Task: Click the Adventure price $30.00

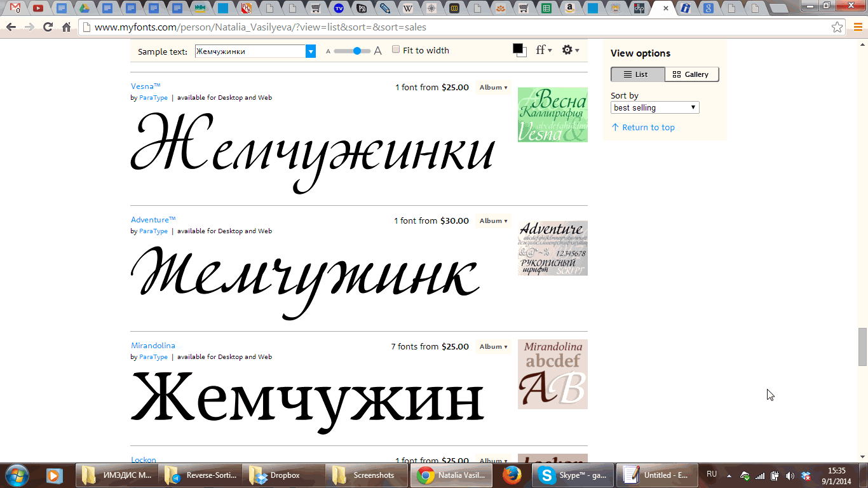Action: pos(454,221)
